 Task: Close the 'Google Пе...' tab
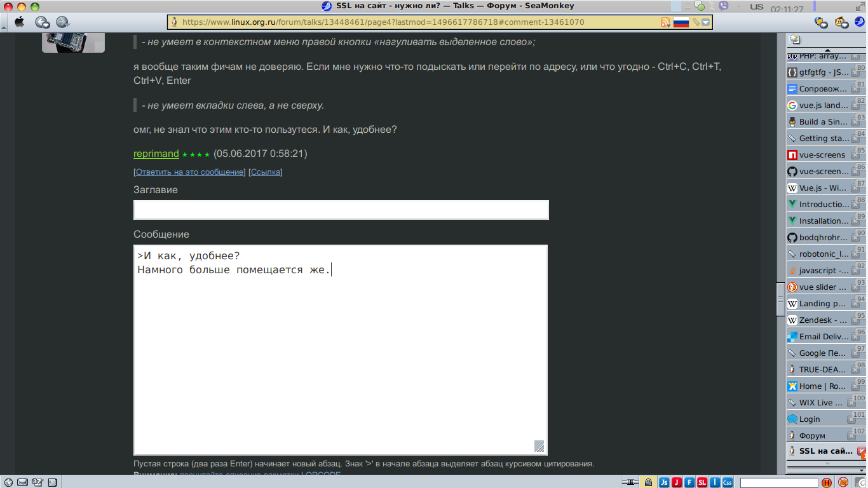855,354
